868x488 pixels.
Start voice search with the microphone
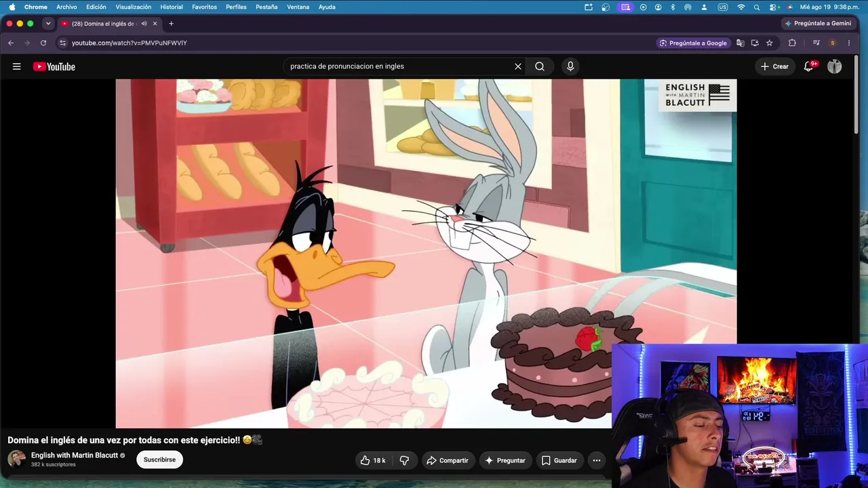570,66
